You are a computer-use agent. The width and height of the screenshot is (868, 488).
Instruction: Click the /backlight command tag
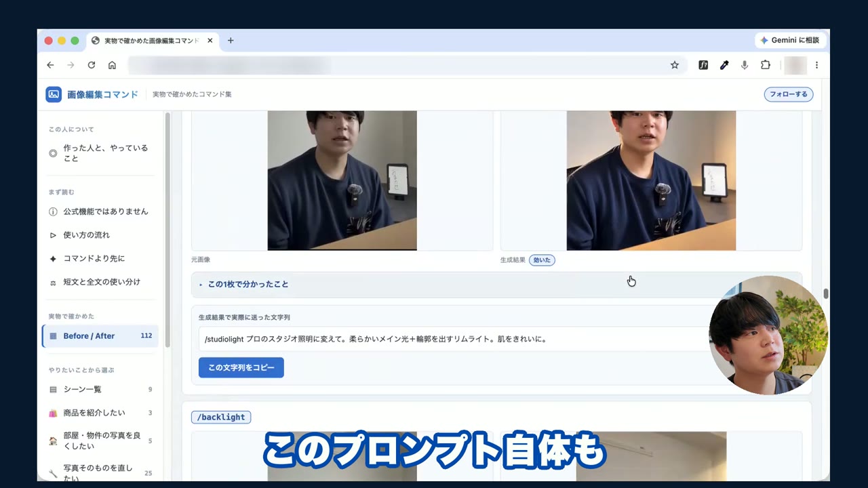(x=221, y=418)
